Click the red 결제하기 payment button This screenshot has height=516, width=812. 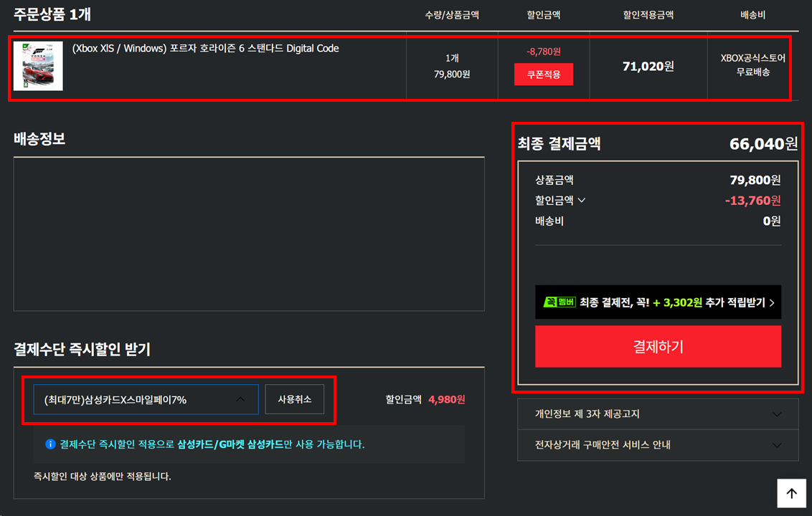[658, 346]
